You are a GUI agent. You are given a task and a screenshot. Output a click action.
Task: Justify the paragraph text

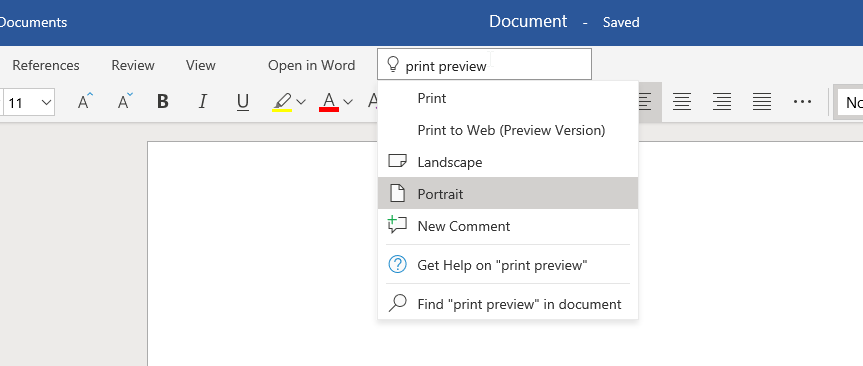[762, 102]
